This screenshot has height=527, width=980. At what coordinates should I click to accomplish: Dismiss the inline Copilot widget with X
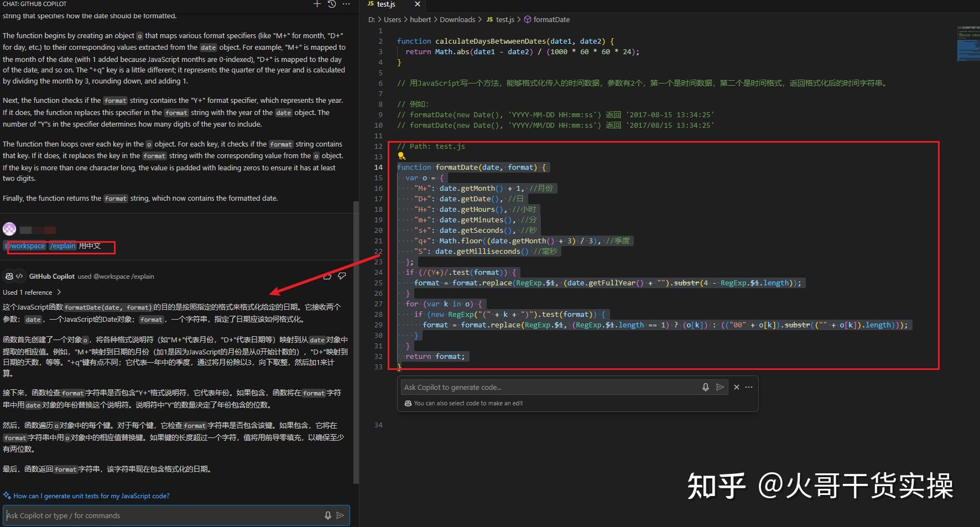click(x=736, y=387)
